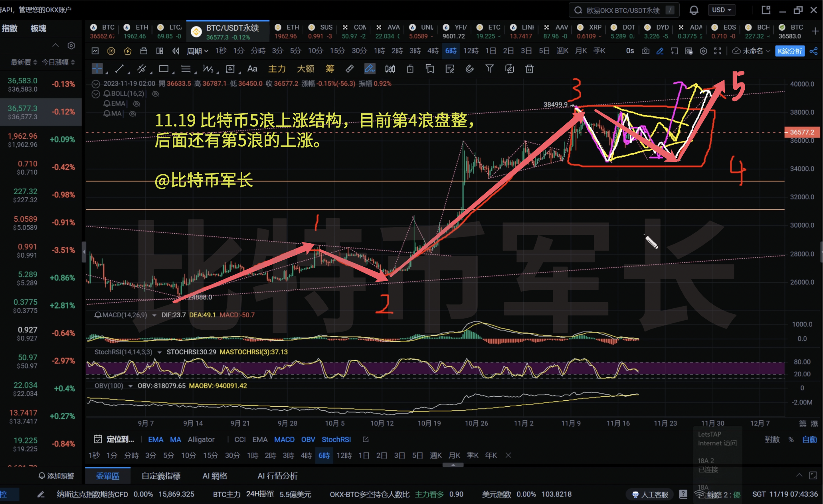Toggle CCI sub-indicator

[x=240, y=439]
